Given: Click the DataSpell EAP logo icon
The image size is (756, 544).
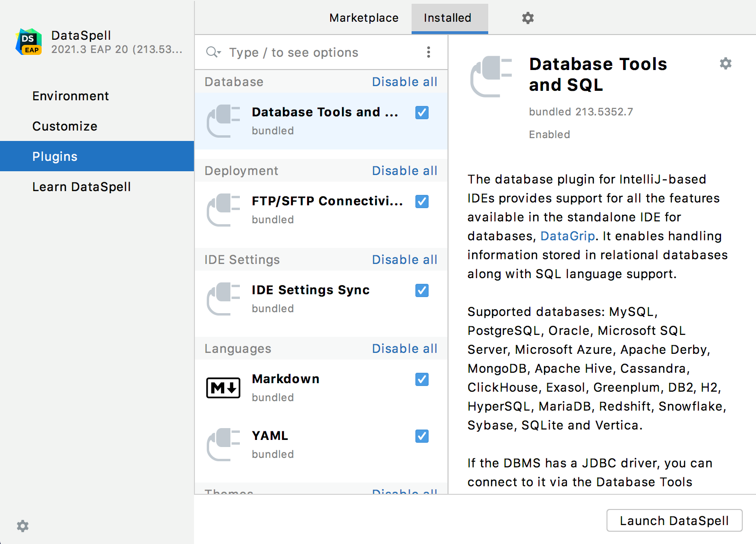Looking at the screenshot, I should click(29, 42).
